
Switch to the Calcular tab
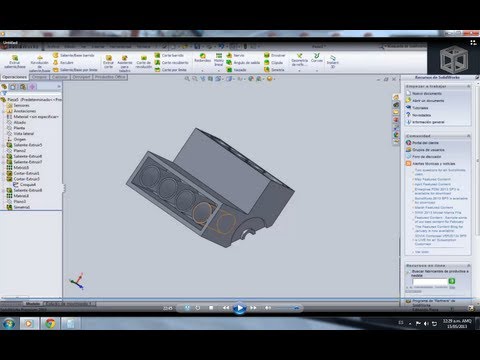[60, 77]
